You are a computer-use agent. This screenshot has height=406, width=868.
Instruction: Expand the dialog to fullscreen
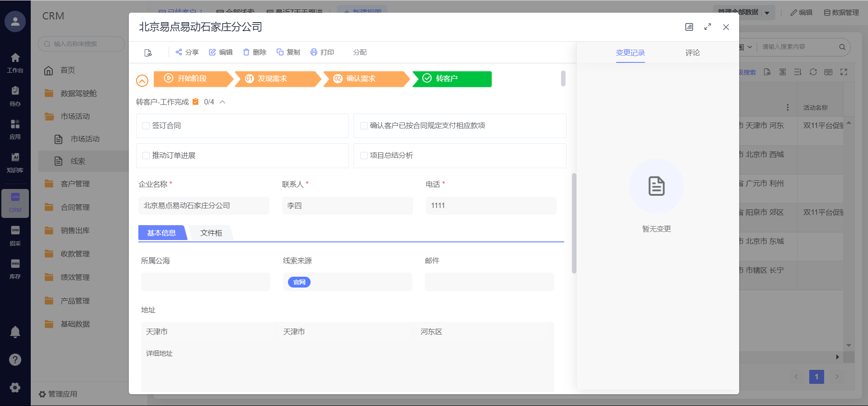pos(708,27)
